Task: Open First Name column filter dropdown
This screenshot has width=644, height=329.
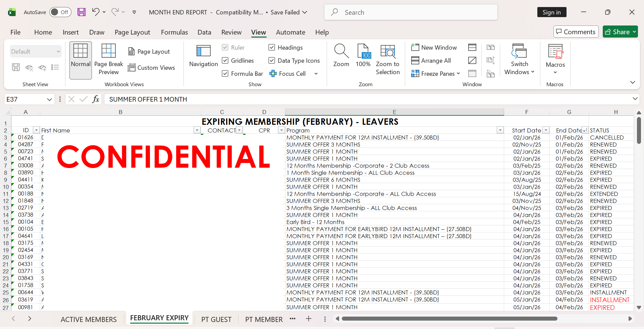Action: (x=197, y=130)
